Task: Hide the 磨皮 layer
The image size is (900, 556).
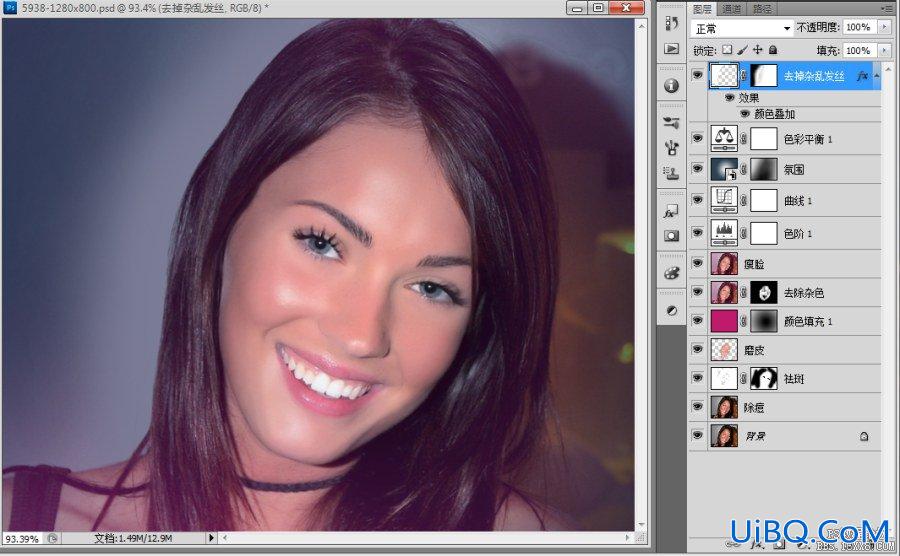Action: [x=697, y=349]
